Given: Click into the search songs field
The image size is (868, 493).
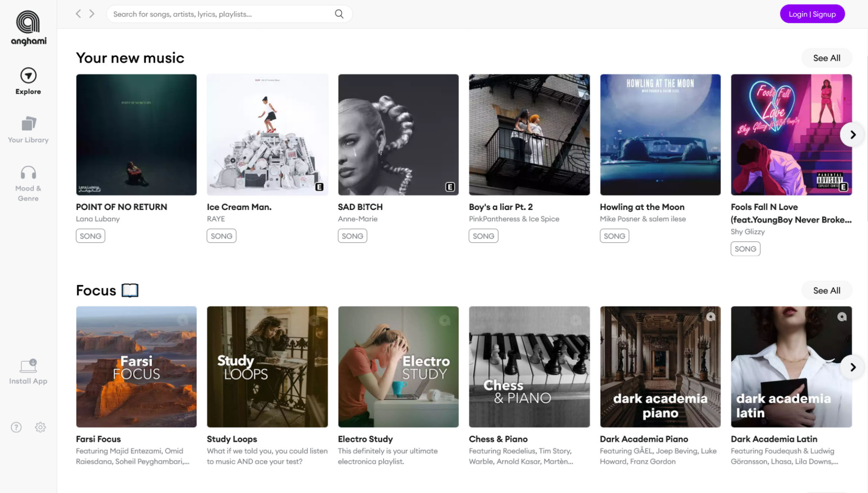Looking at the screenshot, I should (229, 14).
